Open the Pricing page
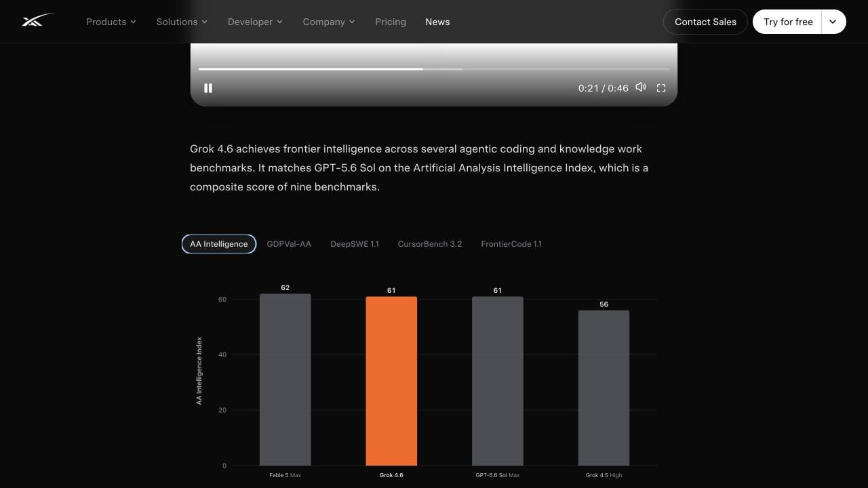This screenshot has height=488, width=868. tap(391, 22)
